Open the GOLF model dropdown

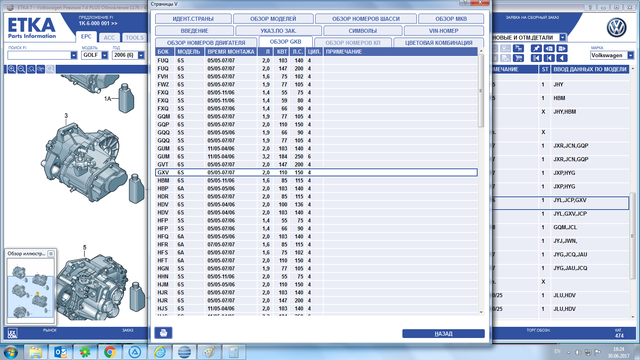105,55
